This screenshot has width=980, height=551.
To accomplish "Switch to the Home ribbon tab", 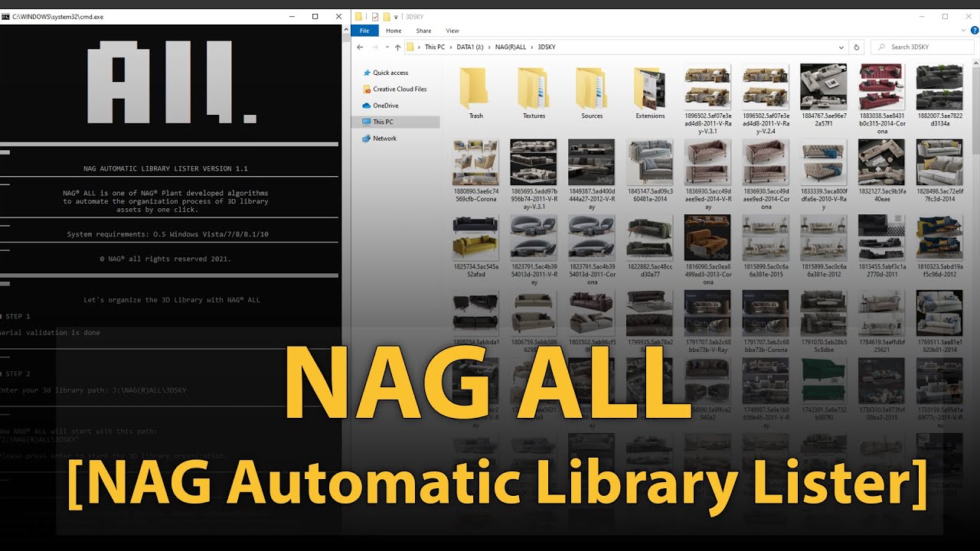I will (394, 31).
